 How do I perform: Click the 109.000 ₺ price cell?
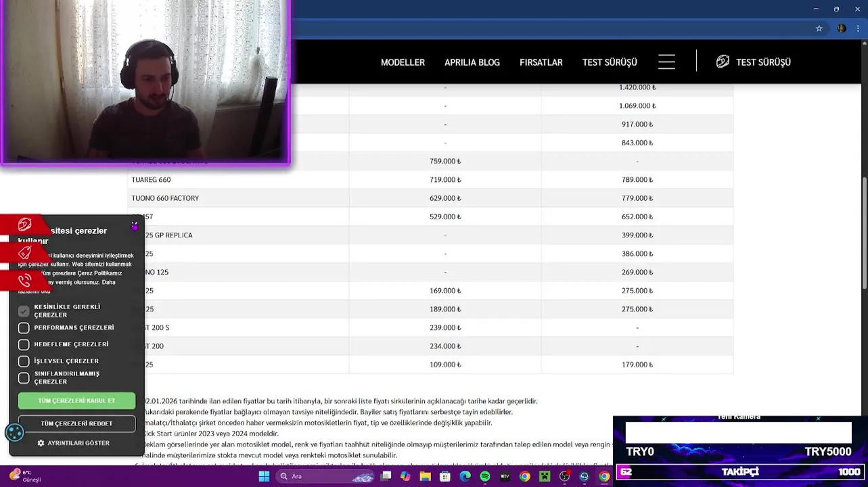coord(445,365)
